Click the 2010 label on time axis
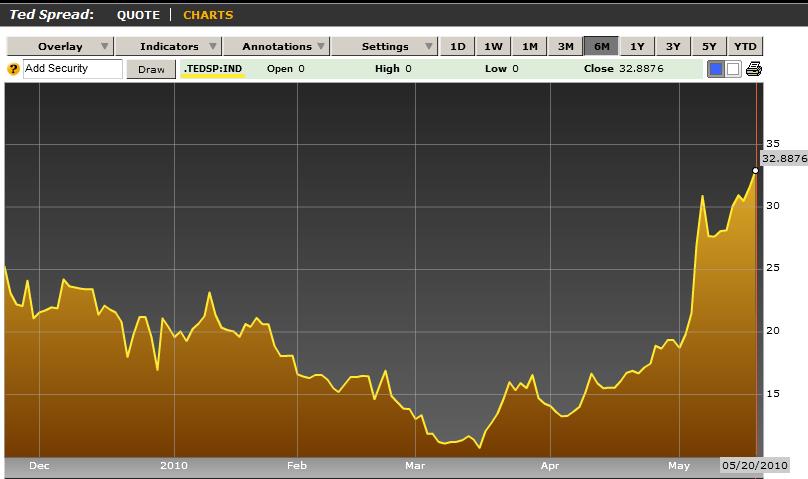808x479 pixels. (174, 466)
